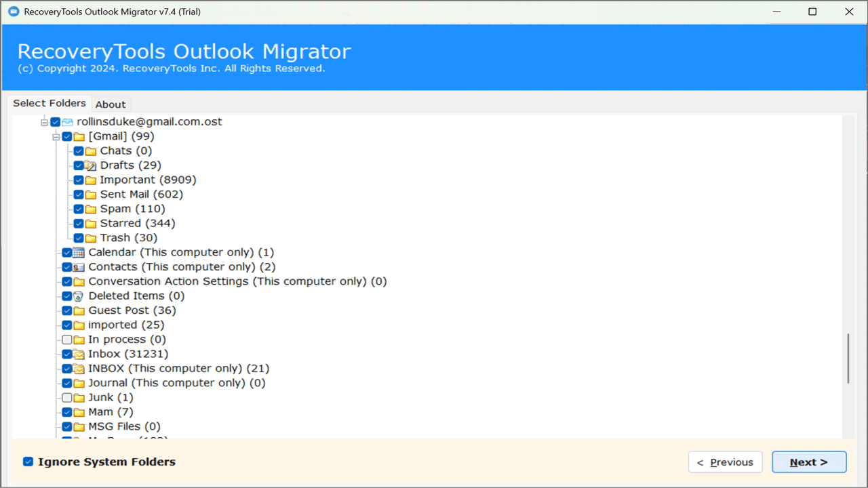Click the Deleted Items recycle icon

tap(79, 296)
